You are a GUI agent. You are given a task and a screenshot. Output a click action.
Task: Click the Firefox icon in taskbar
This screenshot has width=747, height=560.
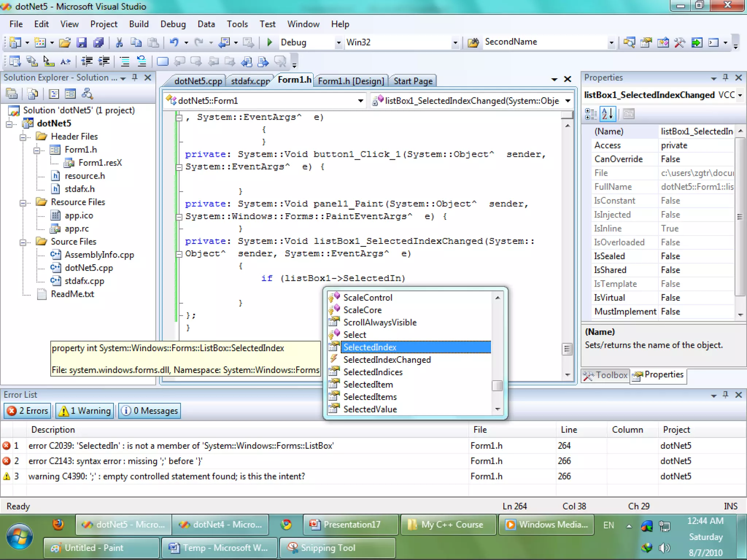point(58,524)
